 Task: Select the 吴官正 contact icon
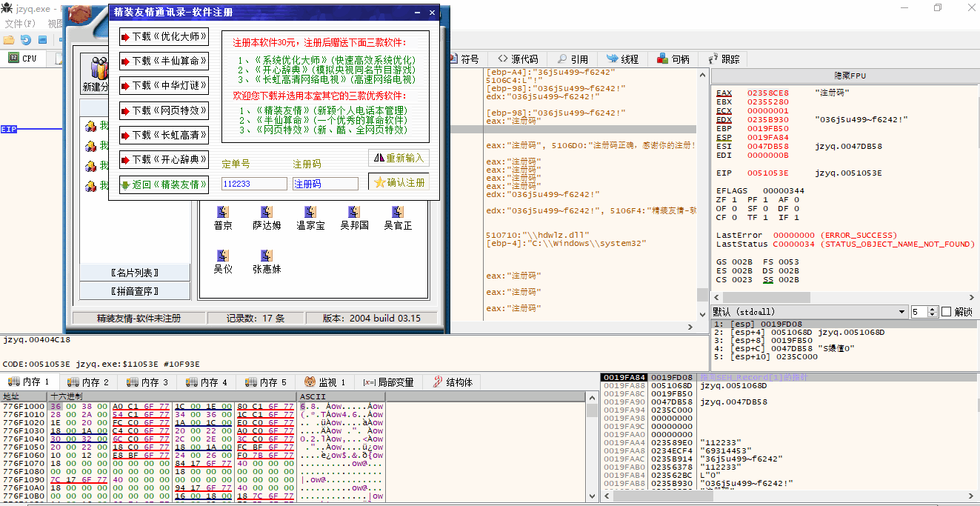(x=398, y=218)
